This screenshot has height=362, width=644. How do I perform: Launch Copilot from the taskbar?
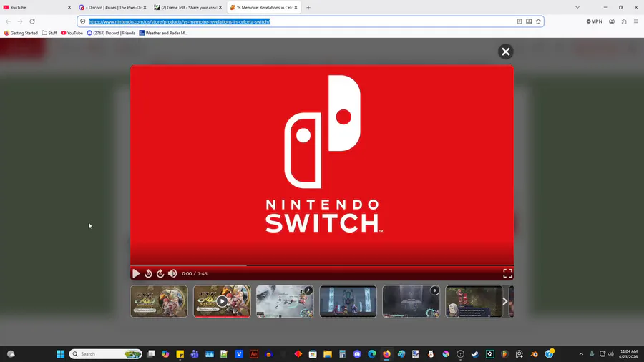(165, 354)
